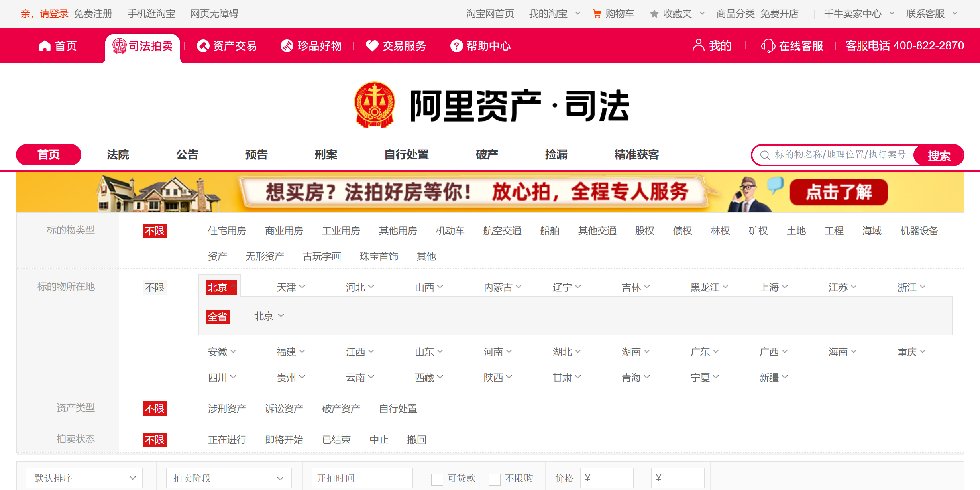Click the person icon beside 我的

pyautogui.click(x=698, y=45)
